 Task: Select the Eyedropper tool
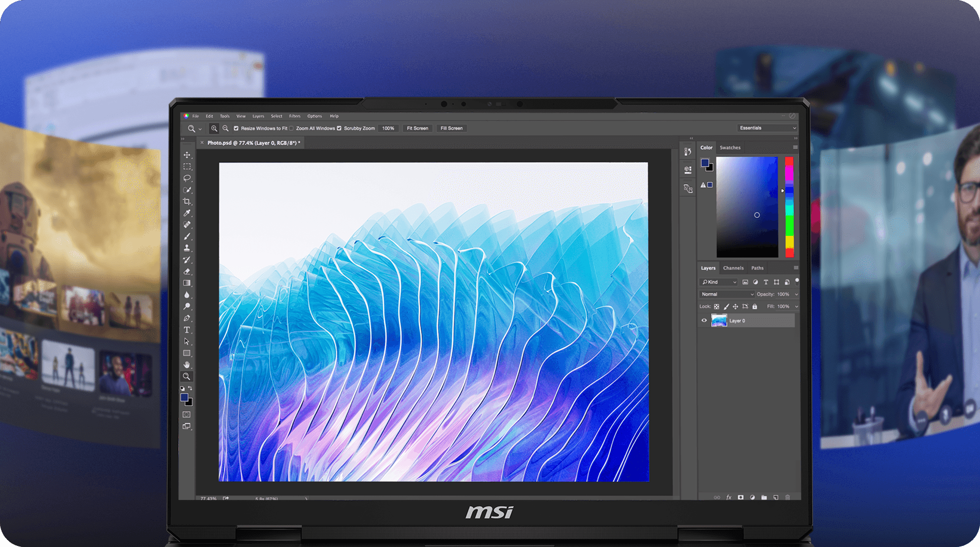(187, 213)
